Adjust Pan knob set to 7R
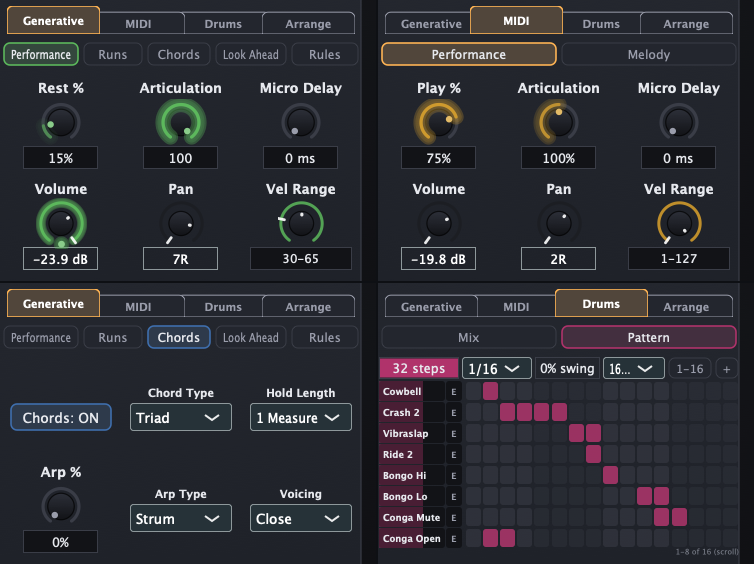Screen dimensions: 754x564 click(181, 223)
